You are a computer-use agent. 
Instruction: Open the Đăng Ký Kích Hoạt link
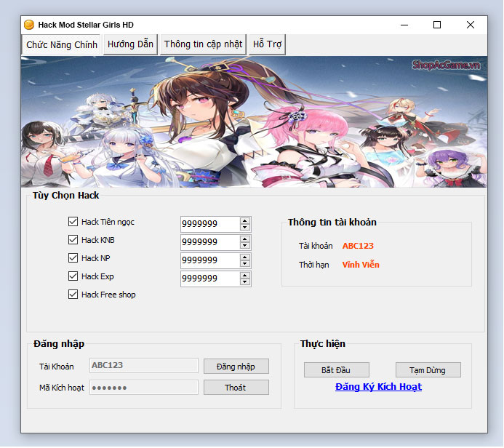pyautogui.click(x=378, y=387)
